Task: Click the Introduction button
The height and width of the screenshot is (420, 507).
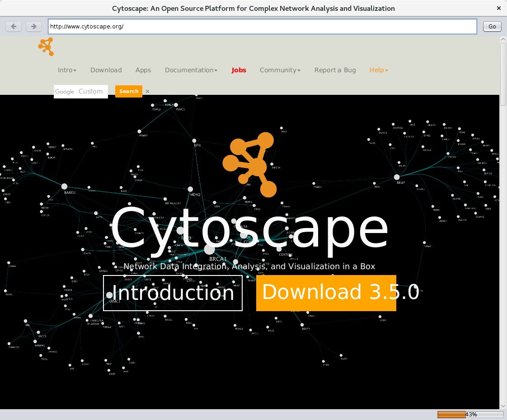Action: pyautogui.click(x=173, y=293)
